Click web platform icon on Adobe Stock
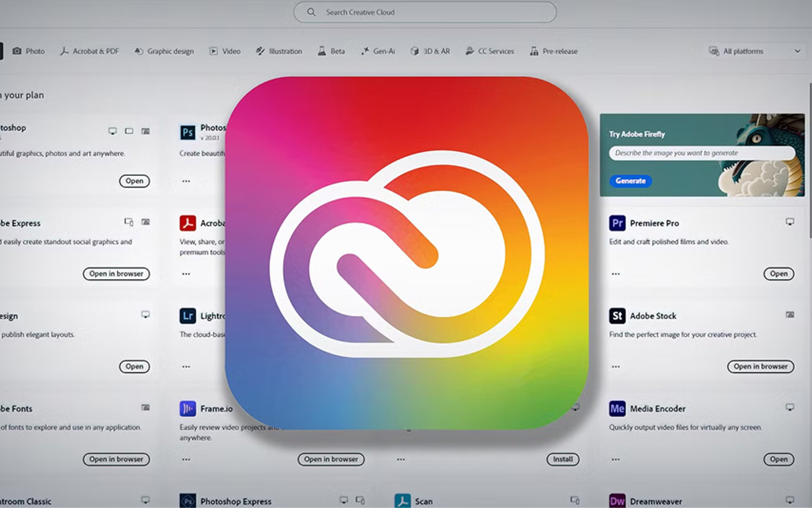This screenshot has width=812, height=508. pos(790,315)
